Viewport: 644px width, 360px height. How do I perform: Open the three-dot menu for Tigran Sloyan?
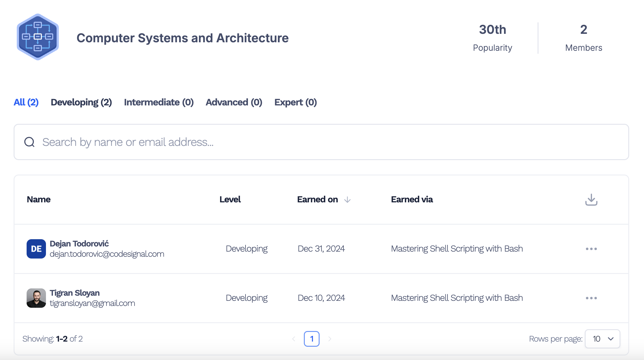[x=591, y=298]
